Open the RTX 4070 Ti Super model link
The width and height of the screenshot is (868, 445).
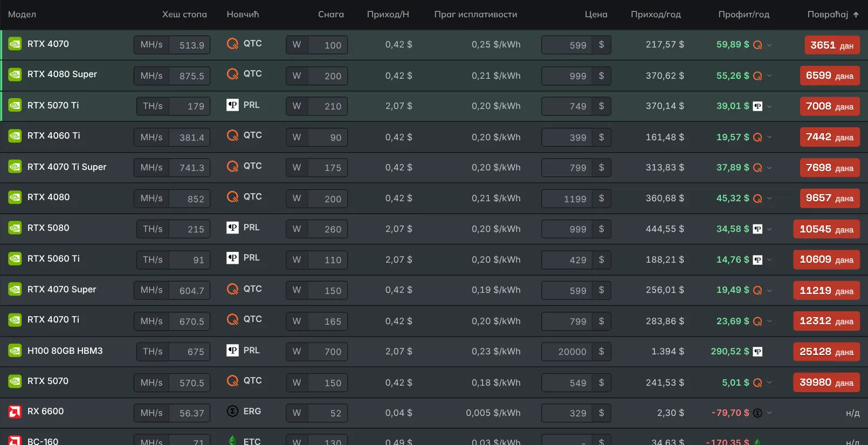click(x=67, y=167)
